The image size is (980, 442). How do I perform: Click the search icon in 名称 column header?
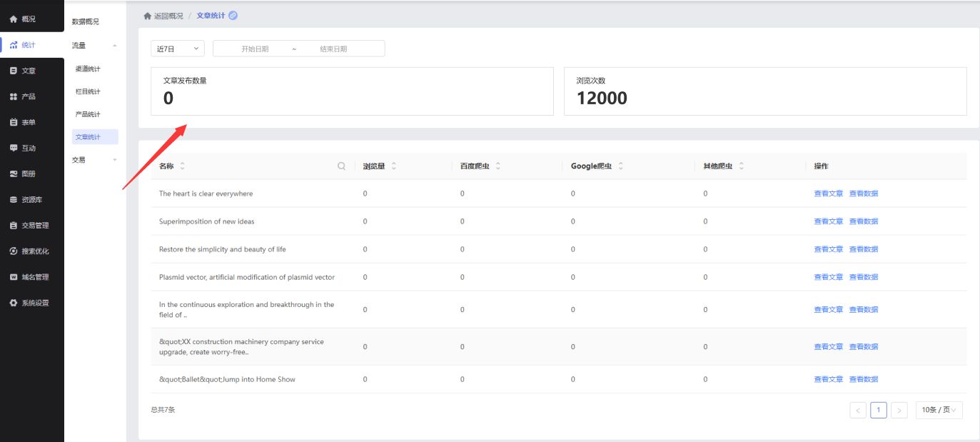tap(341, 166)
